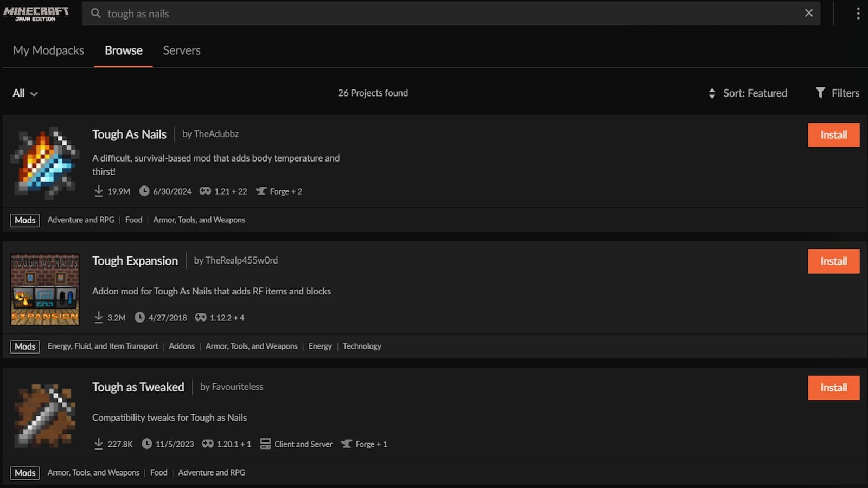868x488 pixels.
Task: Click the search magnifier icon
Action: [x=96, y=14]
